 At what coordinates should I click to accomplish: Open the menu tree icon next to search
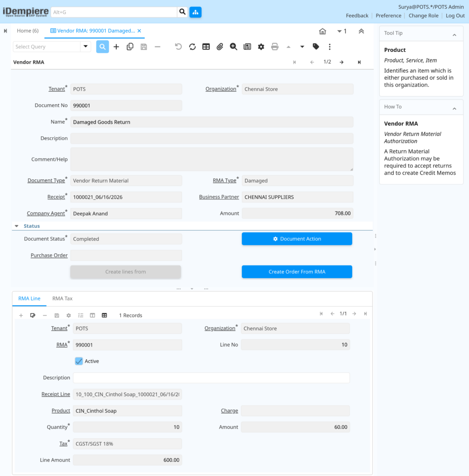[195, 12]
